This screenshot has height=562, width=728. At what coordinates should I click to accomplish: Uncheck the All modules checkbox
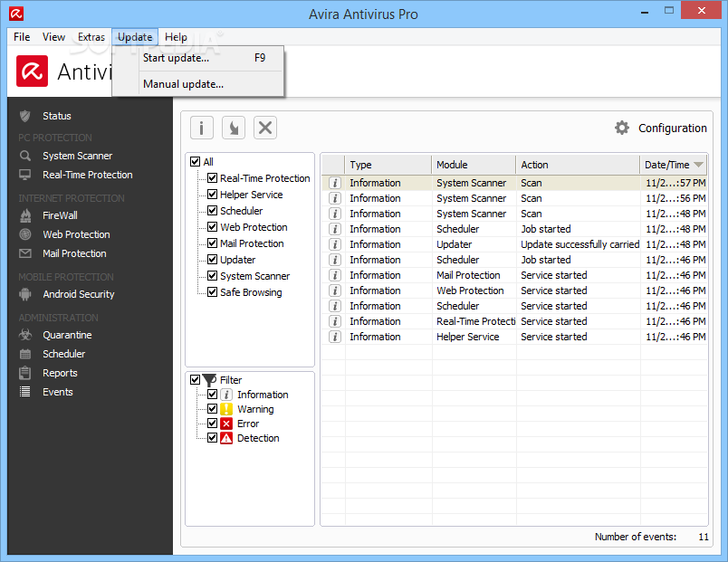tap(195, 161)
